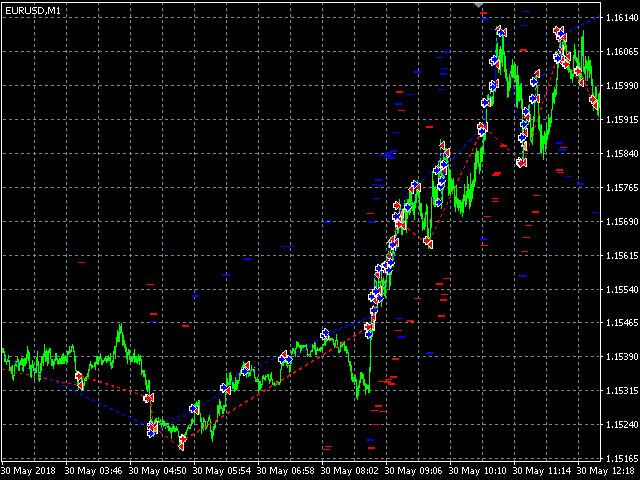Click the 1.15990 price axis label
Image resolution: width=640 pixels, height=480 pixels.
tap(622, 85)
